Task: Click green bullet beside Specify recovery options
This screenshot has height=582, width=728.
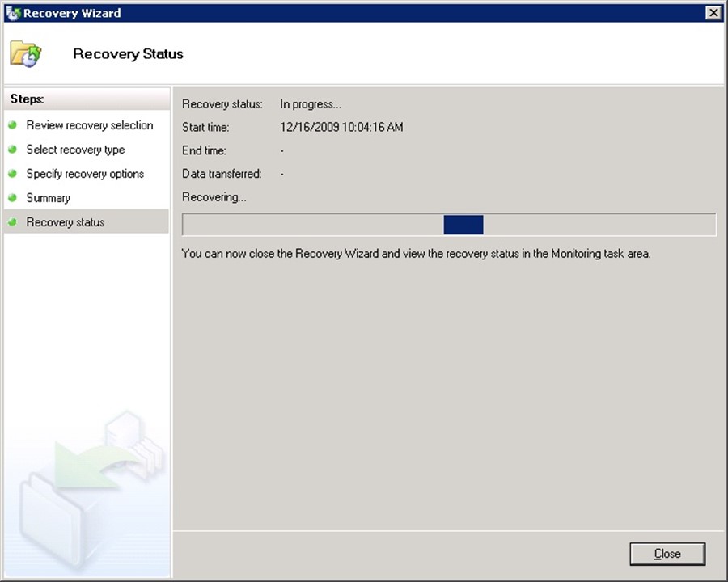Action: [13, 174]
